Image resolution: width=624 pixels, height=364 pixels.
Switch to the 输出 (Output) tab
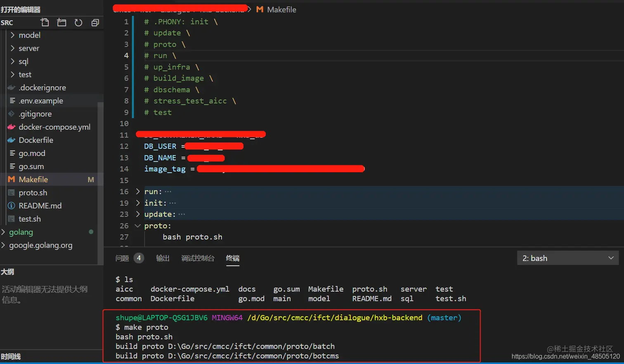163,258
